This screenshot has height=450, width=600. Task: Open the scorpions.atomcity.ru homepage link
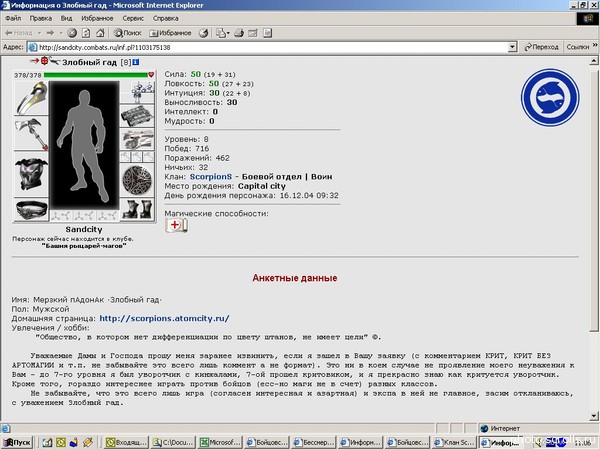coord(165,318)
